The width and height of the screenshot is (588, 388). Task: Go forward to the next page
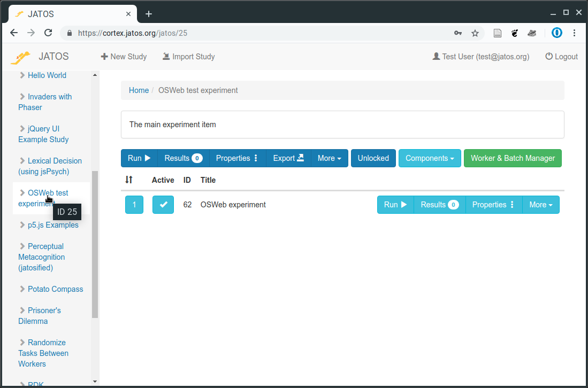31,33
